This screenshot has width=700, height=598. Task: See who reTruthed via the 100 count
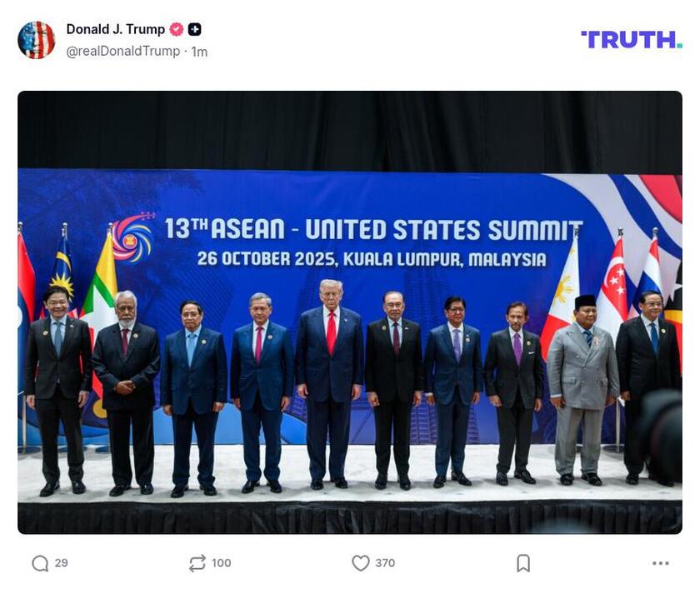[221, 563]
